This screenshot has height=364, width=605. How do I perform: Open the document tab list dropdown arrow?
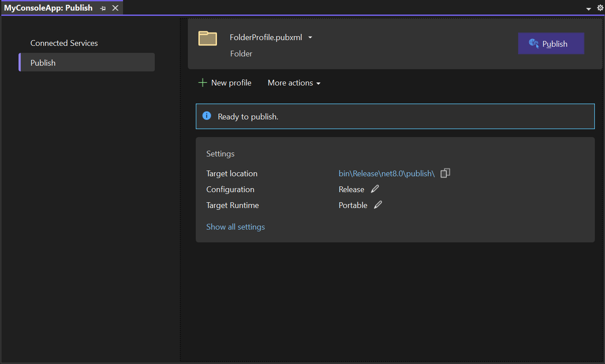588,9
